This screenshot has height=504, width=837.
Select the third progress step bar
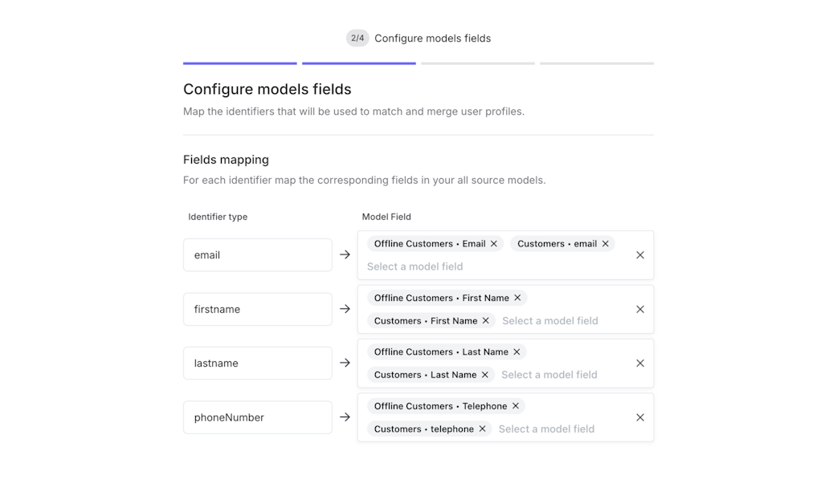pyautogui.click(x=478, y=63)
